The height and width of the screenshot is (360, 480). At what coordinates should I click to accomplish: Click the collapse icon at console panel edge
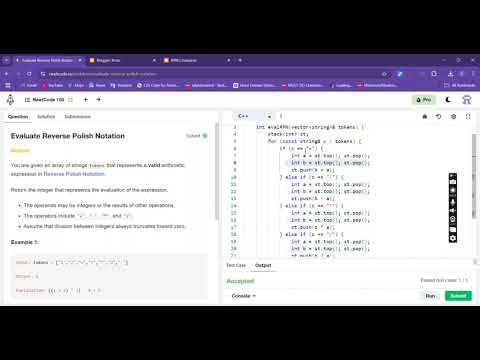pyautogui.click(x=475, y=262)
